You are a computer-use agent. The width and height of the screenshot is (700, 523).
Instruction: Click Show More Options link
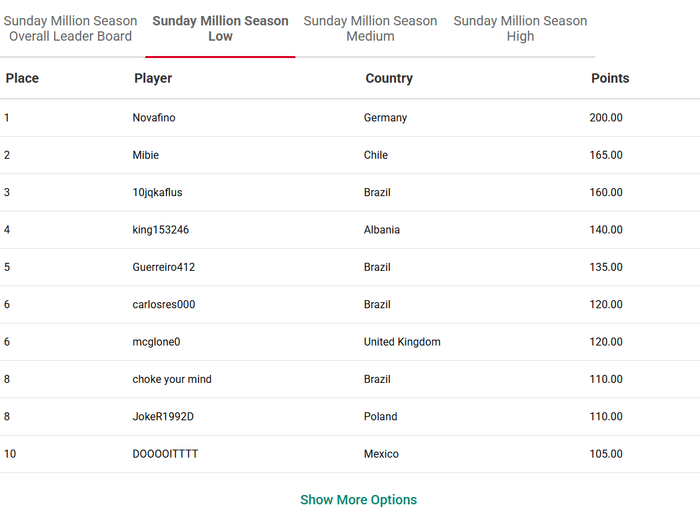click(x=358, y=500)
